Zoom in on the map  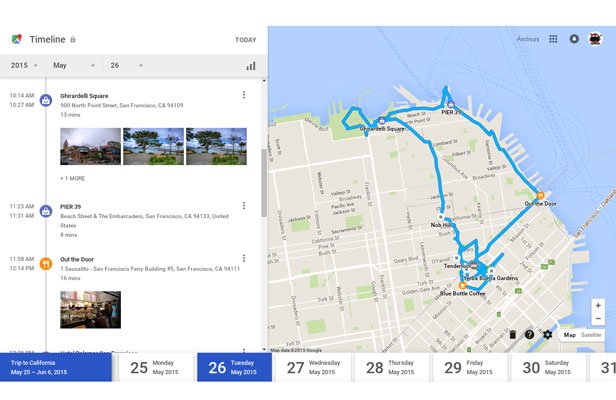pyautogui.click(x=598, y=305)
